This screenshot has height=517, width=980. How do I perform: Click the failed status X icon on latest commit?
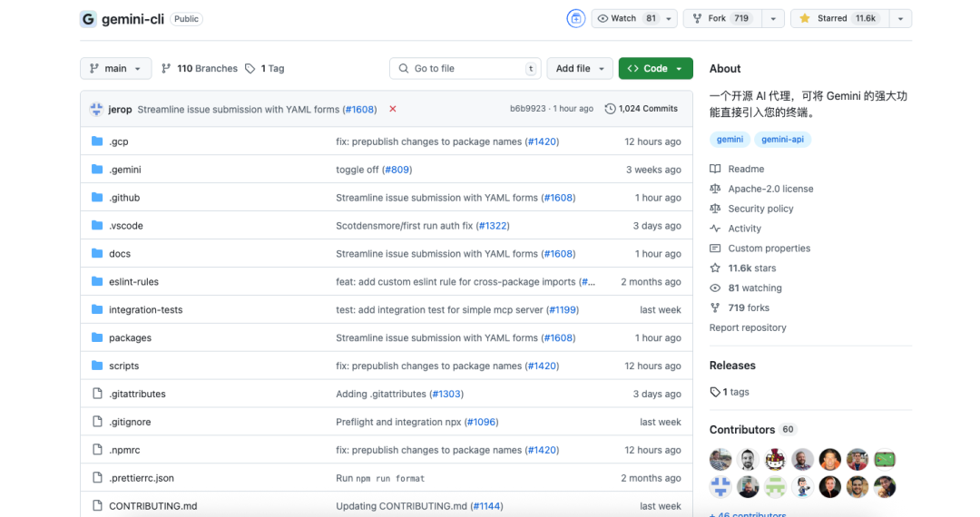point(393,109)
